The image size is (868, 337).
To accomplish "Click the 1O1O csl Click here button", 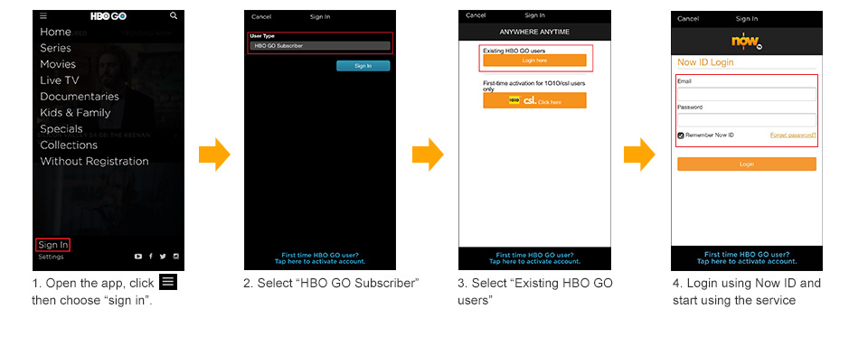I will 534,100.
